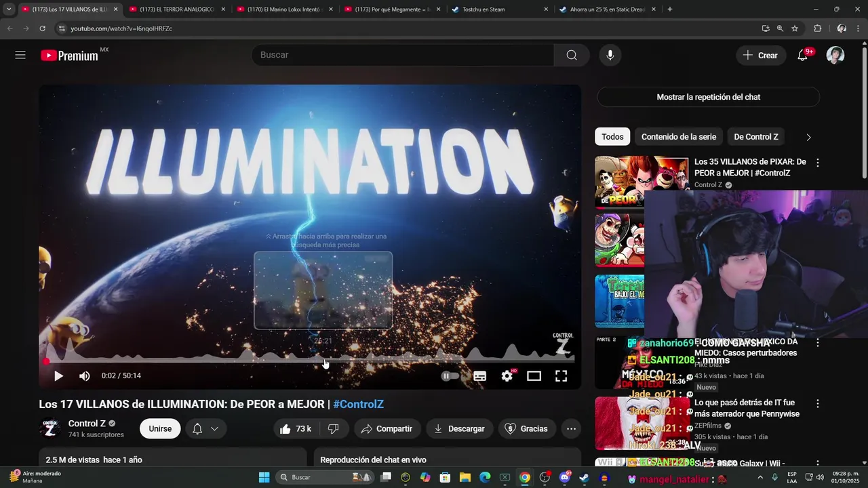
Task: Open Discord from taskbar
Action: [x=564, y=477]
